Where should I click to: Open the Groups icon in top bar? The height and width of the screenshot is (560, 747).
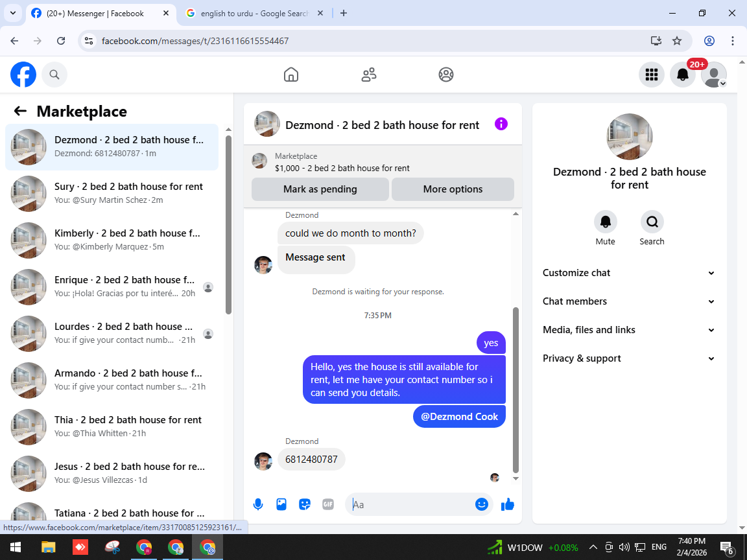click(446, 75)
